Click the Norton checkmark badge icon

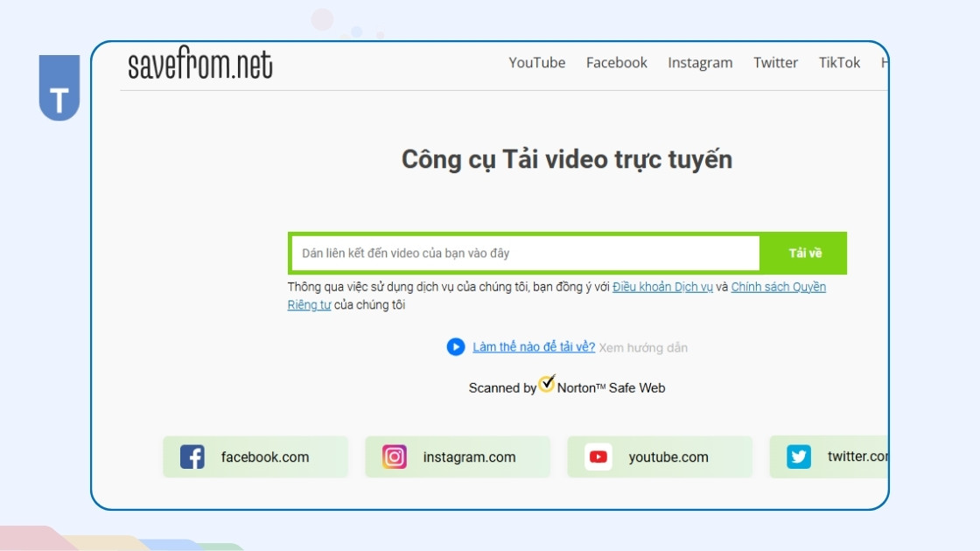[x=547, y=384]
